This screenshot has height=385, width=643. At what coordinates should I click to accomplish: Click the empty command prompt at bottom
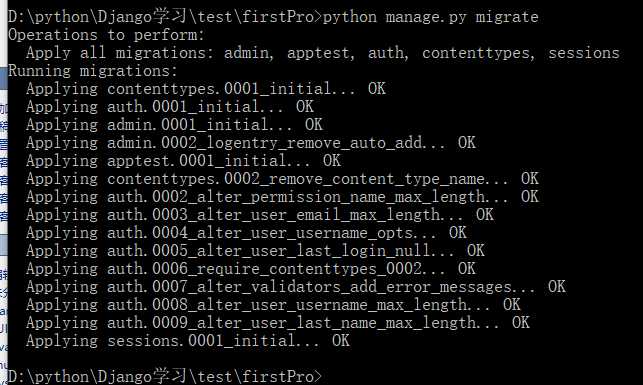point(165,376)
